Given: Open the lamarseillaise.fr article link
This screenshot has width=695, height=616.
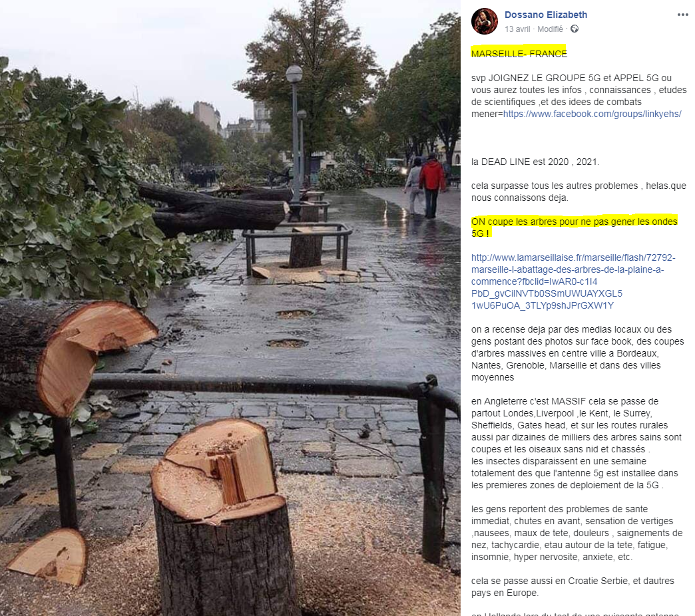Looking at the screenshot, I should [x=573, y=281].
